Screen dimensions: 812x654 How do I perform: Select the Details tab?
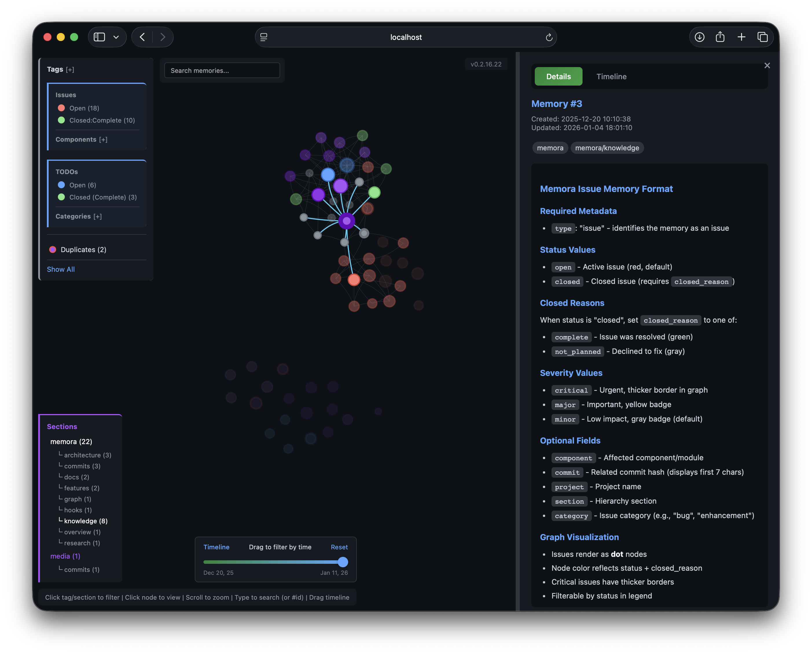[x=558, y=77]
